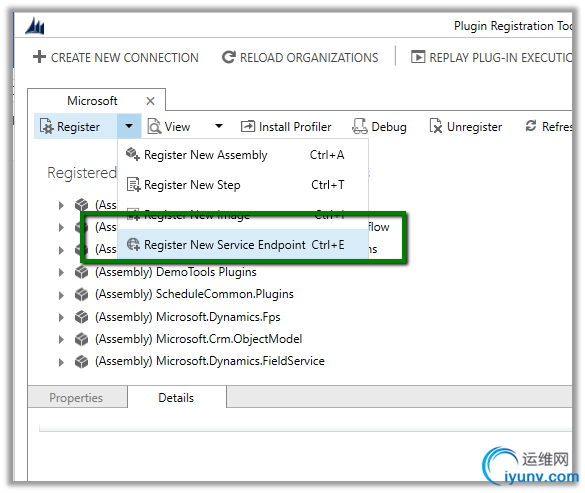The width and height of the screenshot is (585, 493).
Task: Click the Register New Step icon
Action: tap(133, 184)
